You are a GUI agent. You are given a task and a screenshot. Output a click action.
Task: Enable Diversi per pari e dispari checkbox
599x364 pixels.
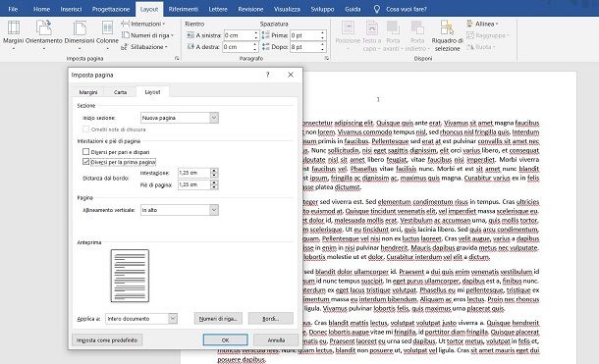(86, 152)
